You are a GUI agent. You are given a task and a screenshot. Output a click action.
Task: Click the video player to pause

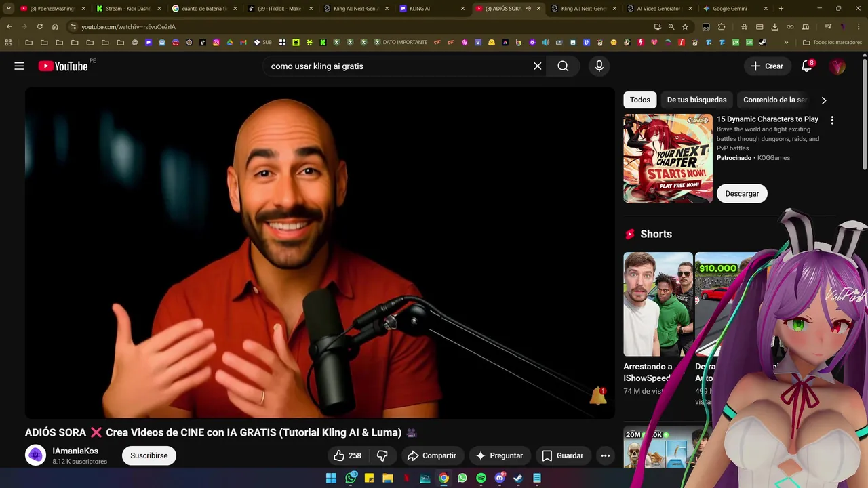[320, 253]
